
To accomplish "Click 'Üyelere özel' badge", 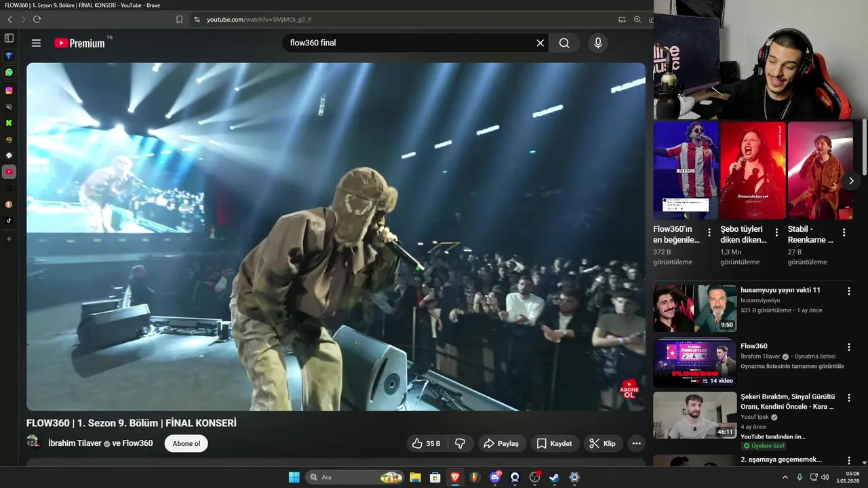I will (763, 446).
